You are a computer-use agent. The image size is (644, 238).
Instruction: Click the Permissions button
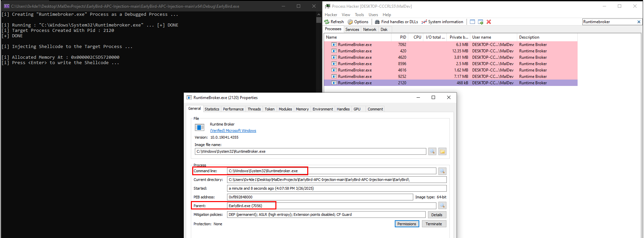click(x=407, y=224)
